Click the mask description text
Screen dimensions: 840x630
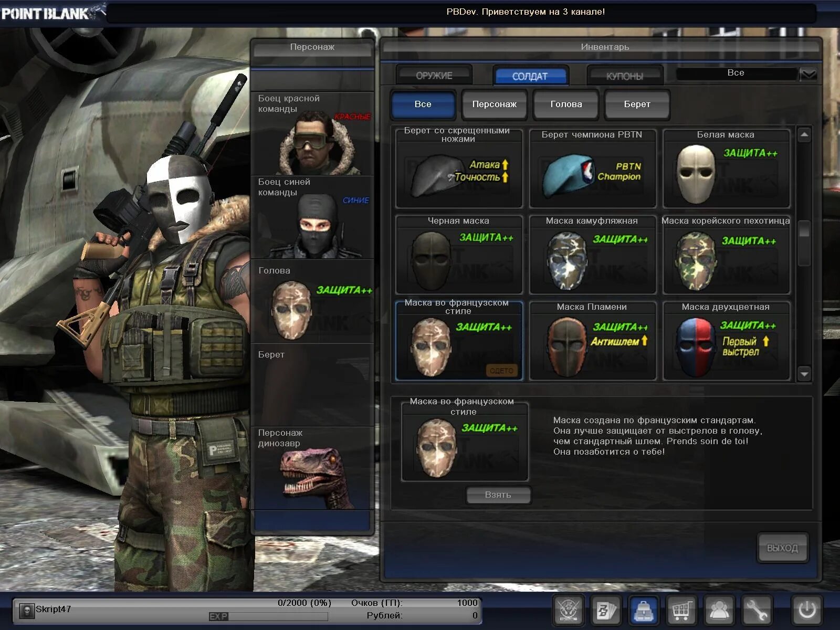[x=657, y=436]
